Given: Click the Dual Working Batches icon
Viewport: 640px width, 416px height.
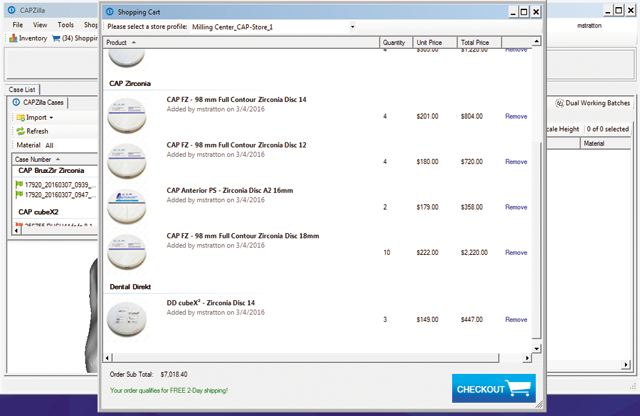Looking at the screenshot, I should [x=559, y=103].
